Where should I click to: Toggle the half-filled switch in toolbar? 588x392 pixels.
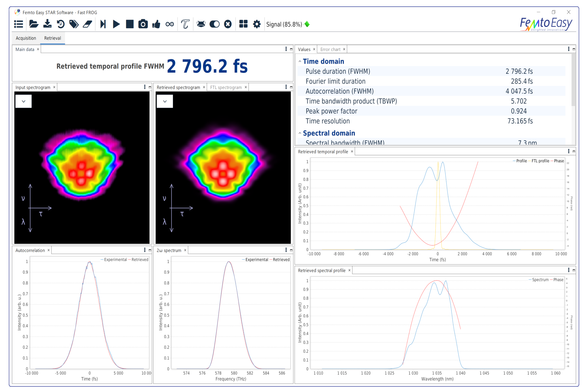(x=214, y=24)
